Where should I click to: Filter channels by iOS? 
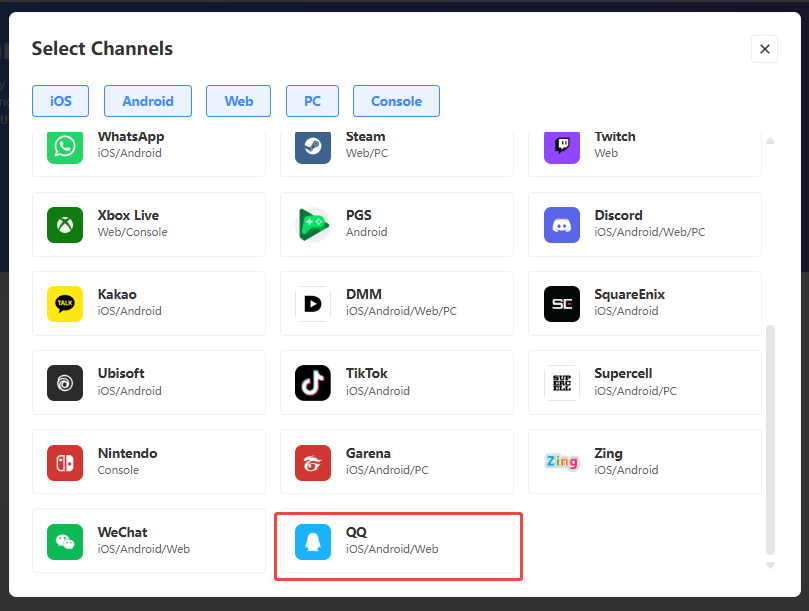(x=60, y=101)
